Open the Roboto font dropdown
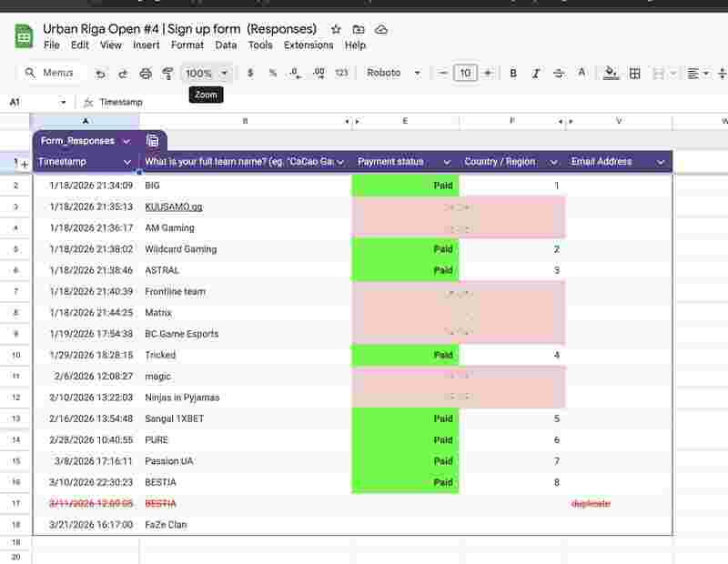The width and height of the screenshot is (728, 564). [x=394, y=74]
